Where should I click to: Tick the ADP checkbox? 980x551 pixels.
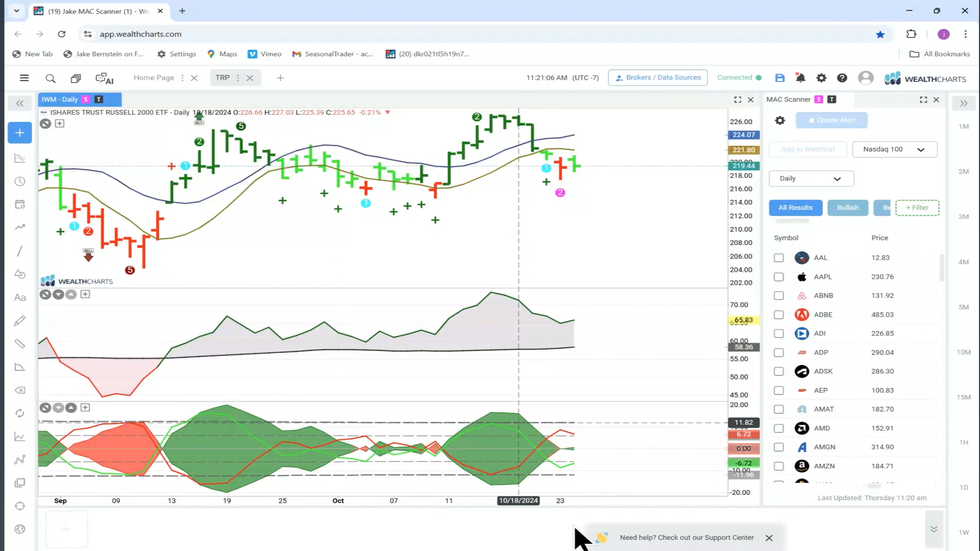(778, 353)
